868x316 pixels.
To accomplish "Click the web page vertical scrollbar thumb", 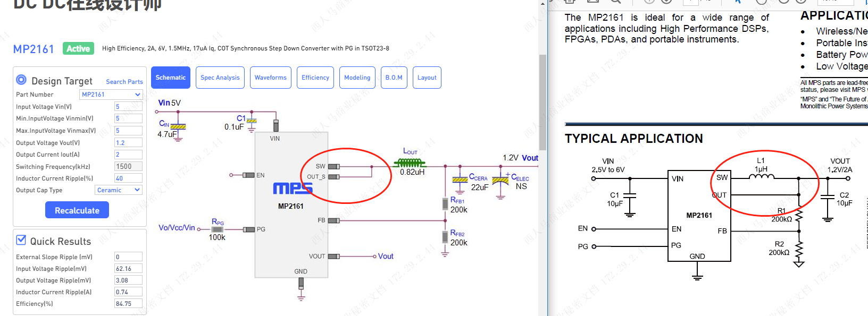I will 542,102.
